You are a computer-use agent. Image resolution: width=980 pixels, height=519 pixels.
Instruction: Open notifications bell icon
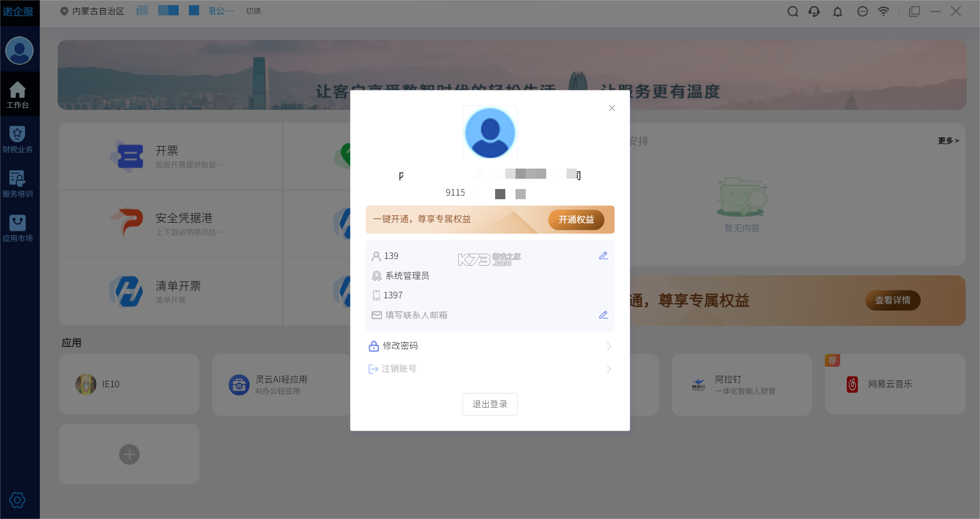click(838, 11)
